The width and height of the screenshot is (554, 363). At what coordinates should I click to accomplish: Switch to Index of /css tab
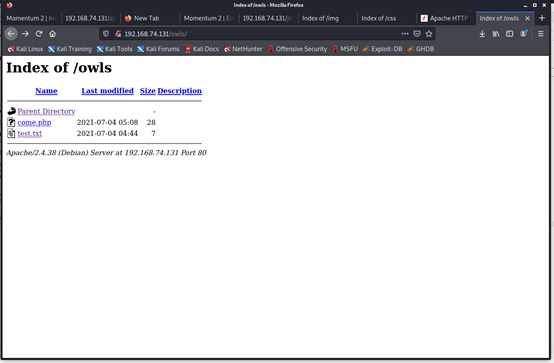click(386, 18)
